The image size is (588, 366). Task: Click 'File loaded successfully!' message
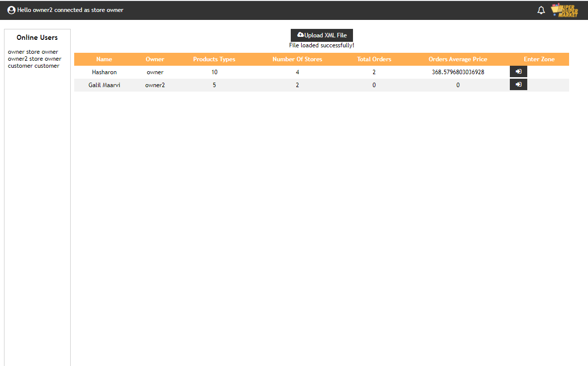point(321,45)
